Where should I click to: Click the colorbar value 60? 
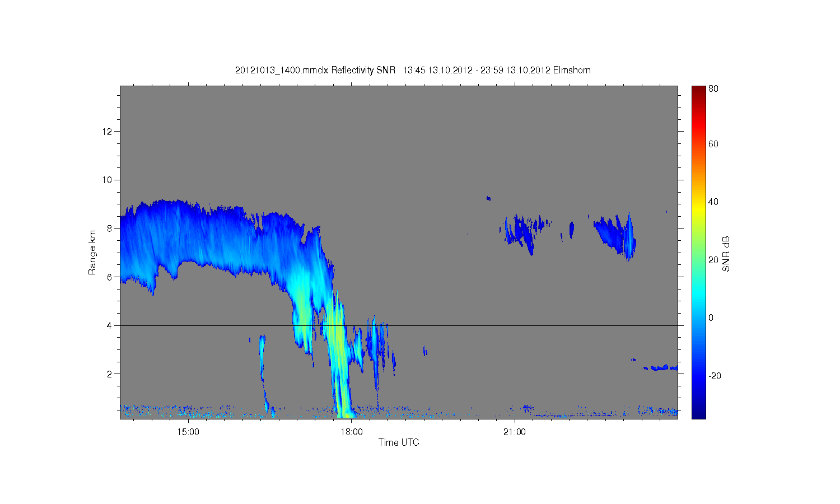point(713,144)
